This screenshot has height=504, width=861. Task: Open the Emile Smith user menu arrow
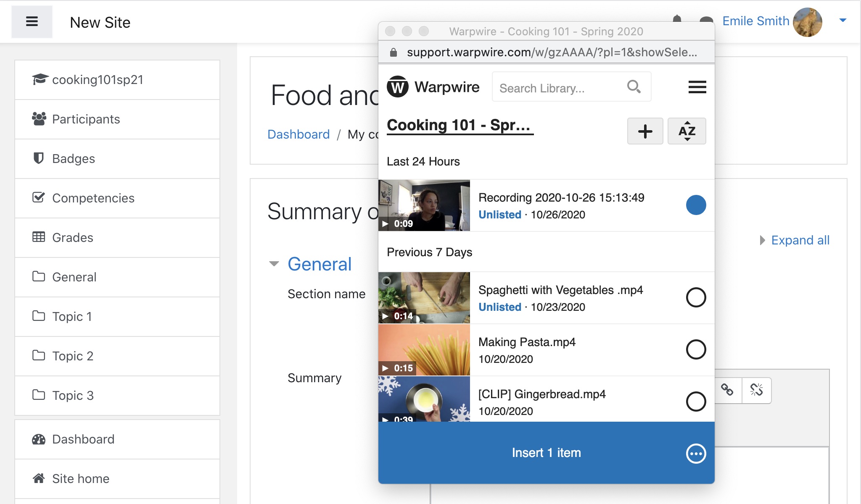[843, 21]
